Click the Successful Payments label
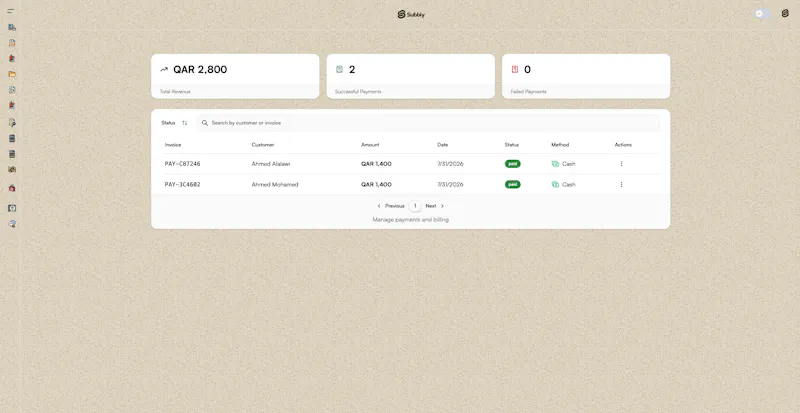The image size is (800, 413). (x=358, y=92)
